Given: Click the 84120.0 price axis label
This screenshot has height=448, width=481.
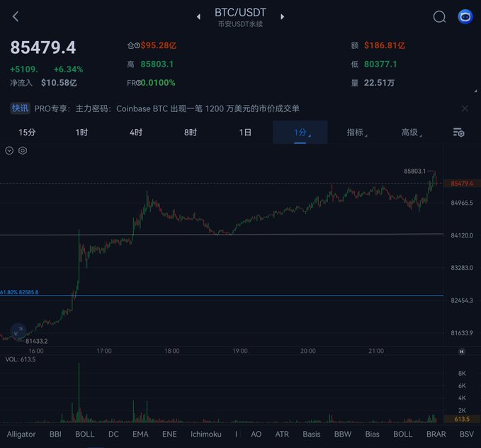Looking at the screenshot, I should click(x=462, y=235).
